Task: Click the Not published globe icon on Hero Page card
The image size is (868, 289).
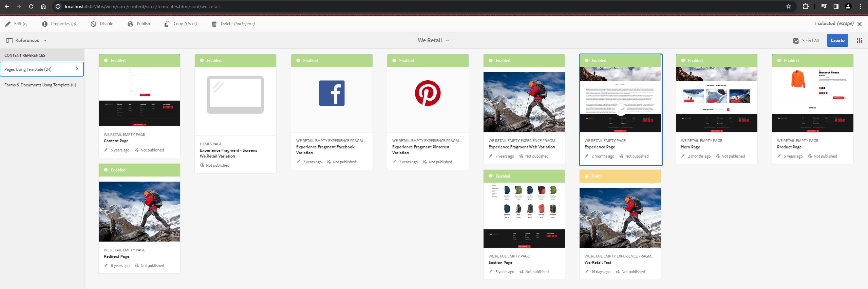Action: coord(718,156)
